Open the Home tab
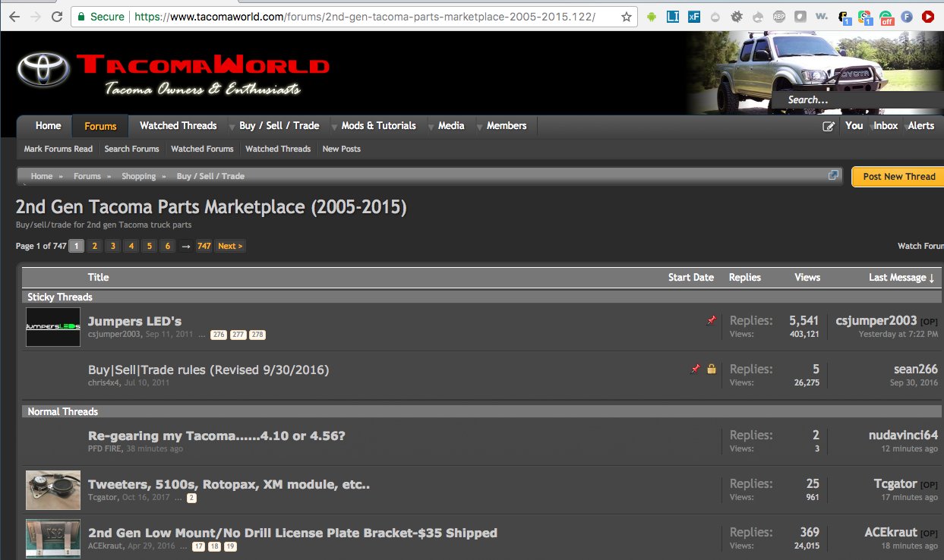Screen dimensions: 944x560 [x=48, y=126]
